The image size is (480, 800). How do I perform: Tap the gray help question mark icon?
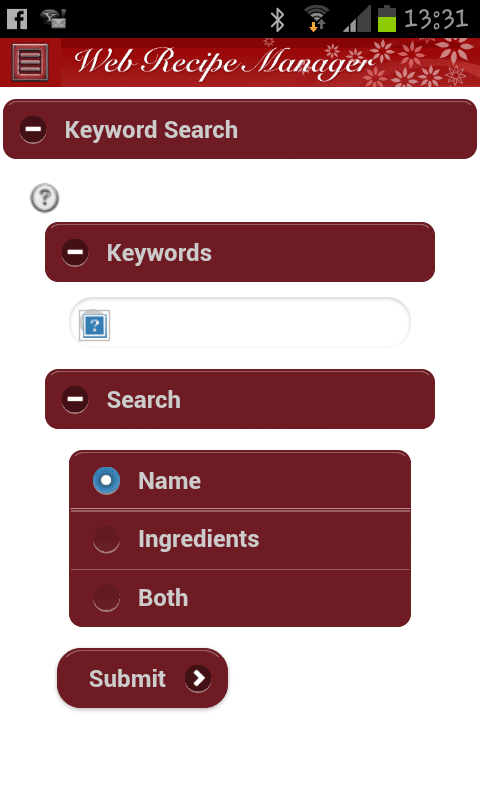pyautogui.click(x=45, y=197)
